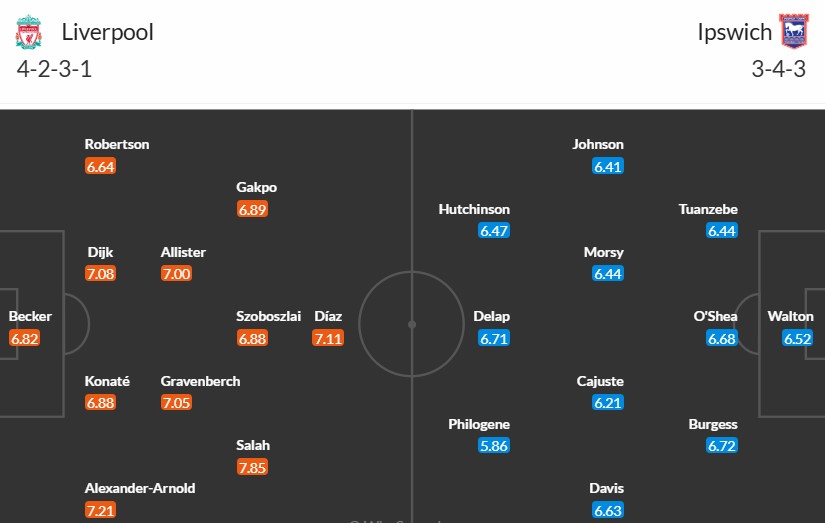Open Walton's goalkeeper rating 6.52
This screenshot has height=523, width=825.
tap(798, 338)
